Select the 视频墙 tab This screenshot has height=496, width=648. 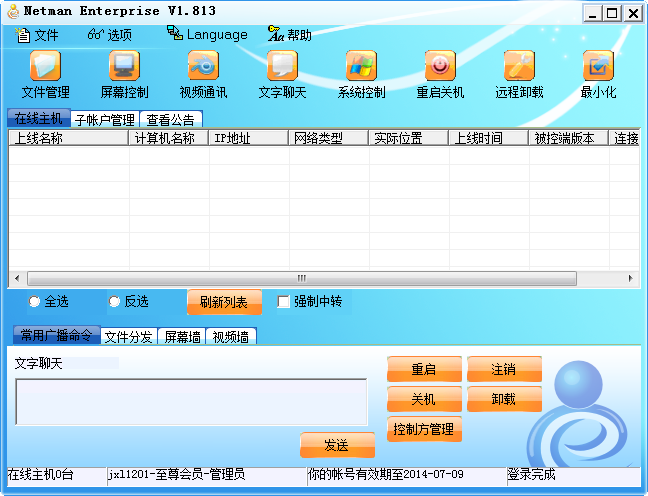[231, 336]
